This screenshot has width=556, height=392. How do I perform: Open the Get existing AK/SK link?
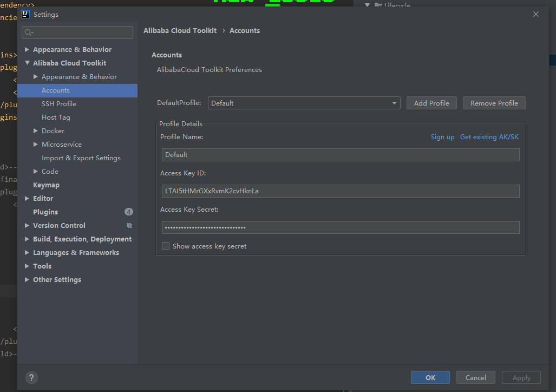(x=489, y=137)
